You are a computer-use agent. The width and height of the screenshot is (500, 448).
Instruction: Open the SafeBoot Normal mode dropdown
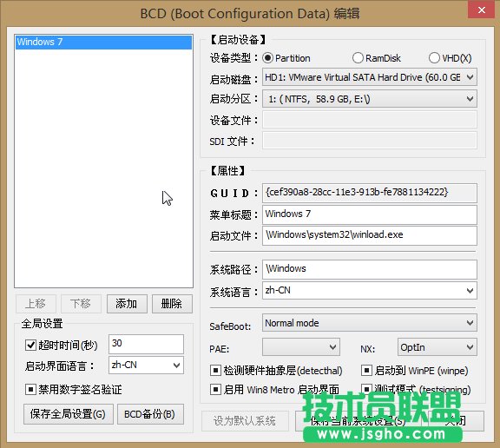[x=370, y=323]
